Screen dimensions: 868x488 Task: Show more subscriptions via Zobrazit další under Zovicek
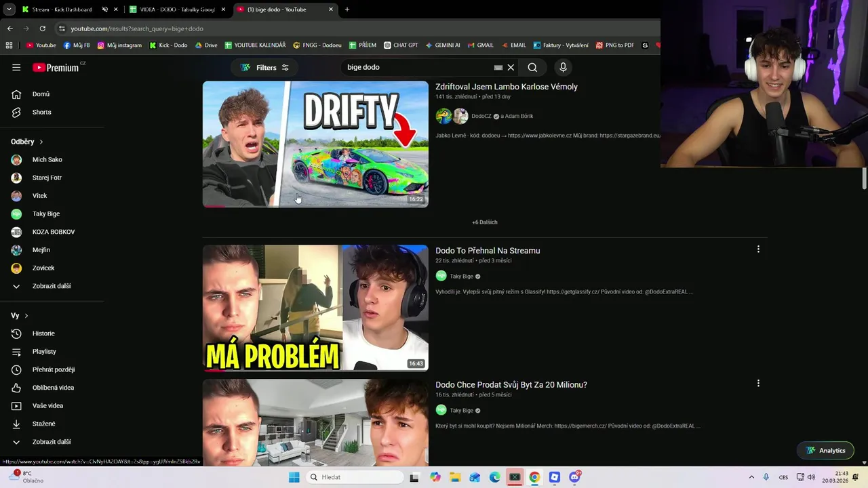click(x=52, y=286)
